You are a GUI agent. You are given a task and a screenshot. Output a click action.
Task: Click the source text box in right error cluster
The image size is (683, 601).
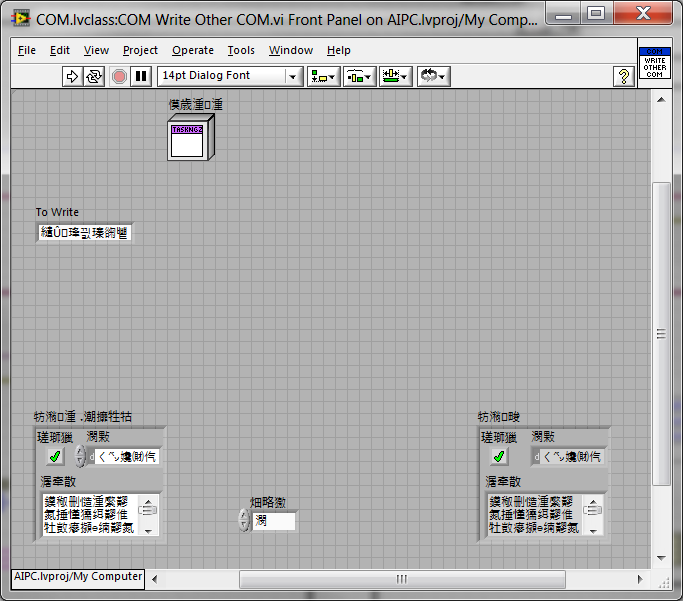pos(534,515)
